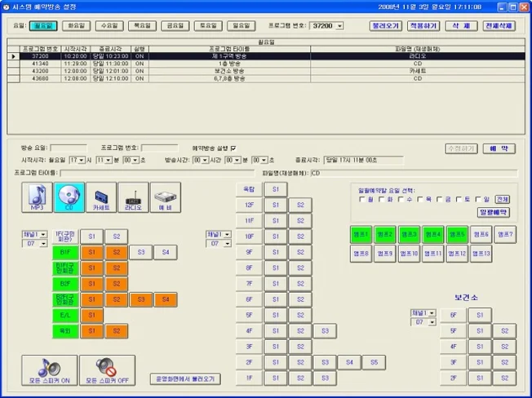The height and width of the screenshot is (398, 532).
Task: Click the 적용하기 apply button
Action: (x=423, y=26)
